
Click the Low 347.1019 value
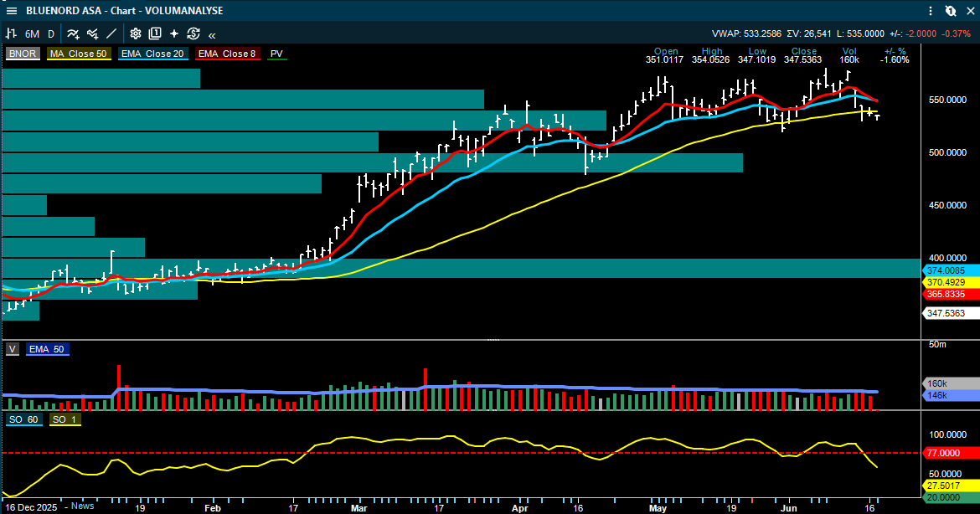point(757,60)
